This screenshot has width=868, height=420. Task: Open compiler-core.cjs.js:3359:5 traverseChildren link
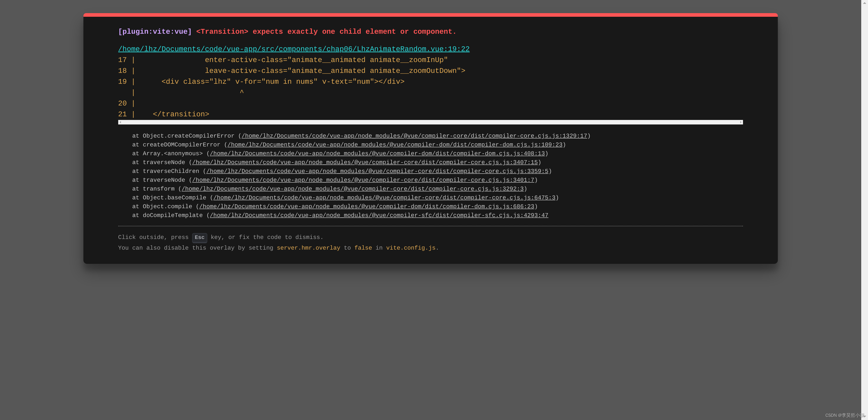[x=377, y=171]
